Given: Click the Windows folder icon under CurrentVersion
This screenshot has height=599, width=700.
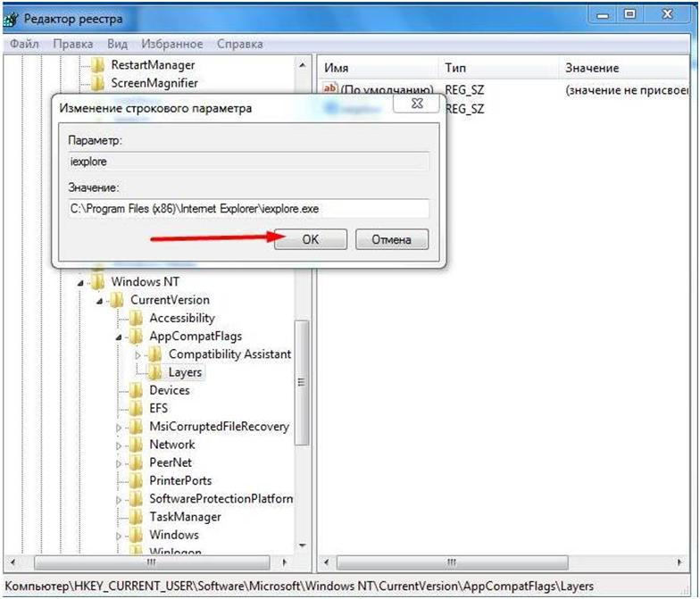Looking at the screenshot, I should coord(136,536).
